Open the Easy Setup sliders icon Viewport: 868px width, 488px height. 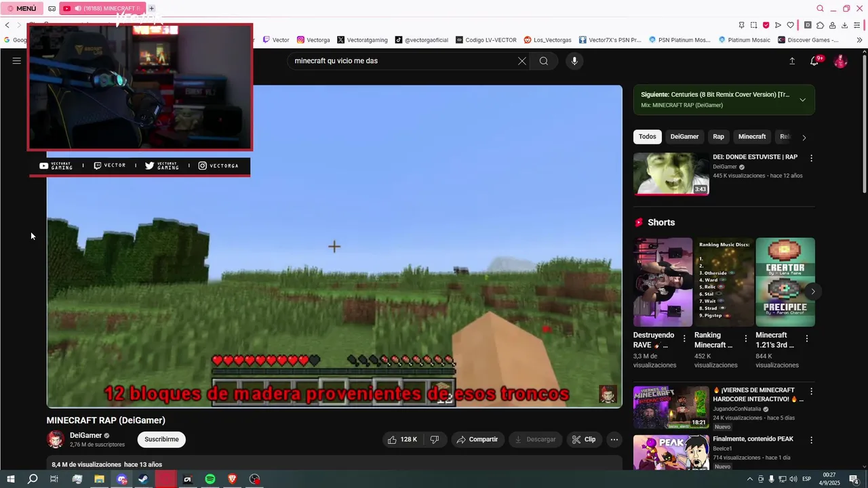(858, 25)
